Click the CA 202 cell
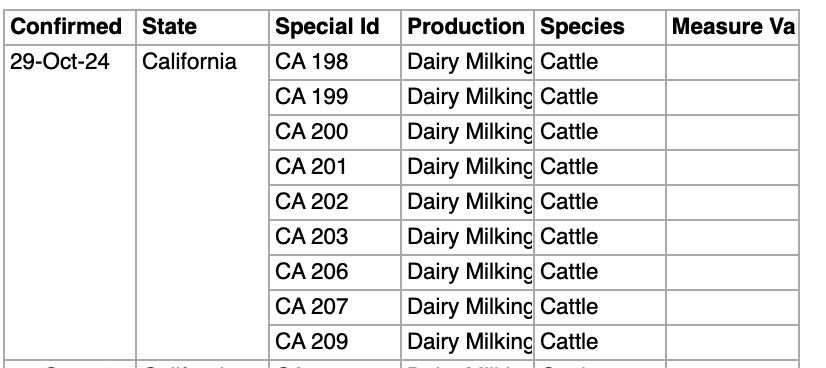826x368 pixels. pyautogui.click(x=335, y=202)
